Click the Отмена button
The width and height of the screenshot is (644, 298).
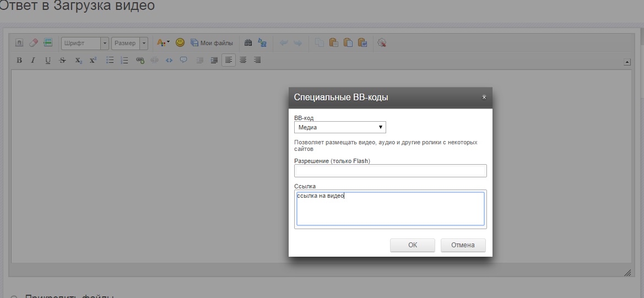463,245
